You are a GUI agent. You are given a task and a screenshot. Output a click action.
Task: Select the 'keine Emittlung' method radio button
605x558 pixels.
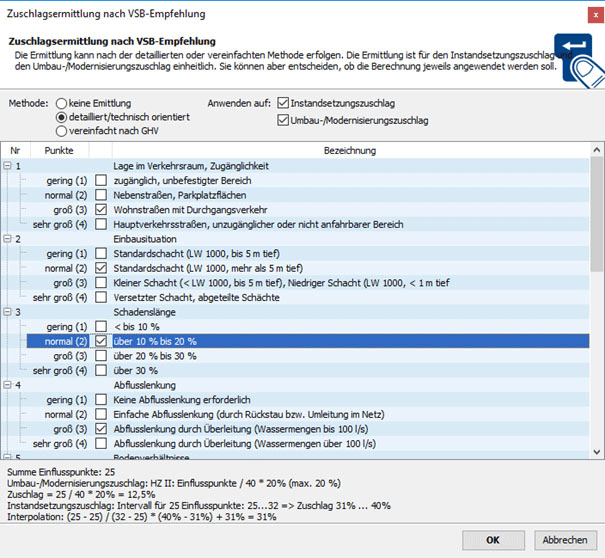61,103
